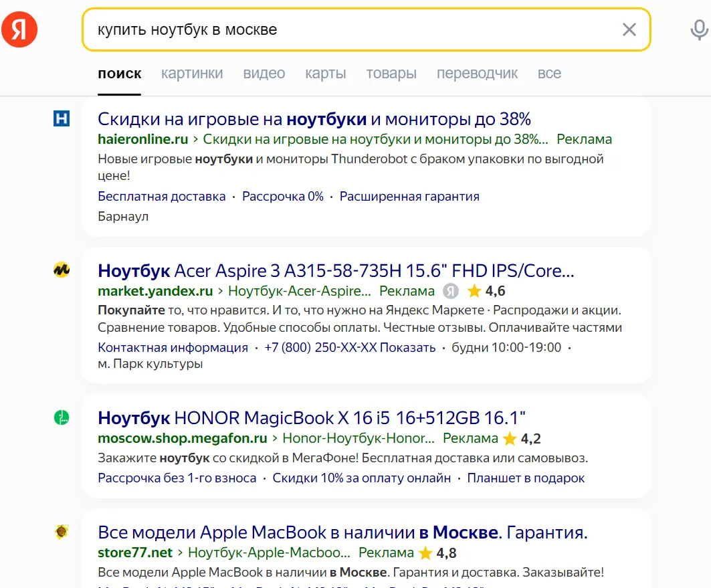Show the phone number +7 (800) 250-XX-XX
The image size is (711, 588).
click(x=350, y=348)
